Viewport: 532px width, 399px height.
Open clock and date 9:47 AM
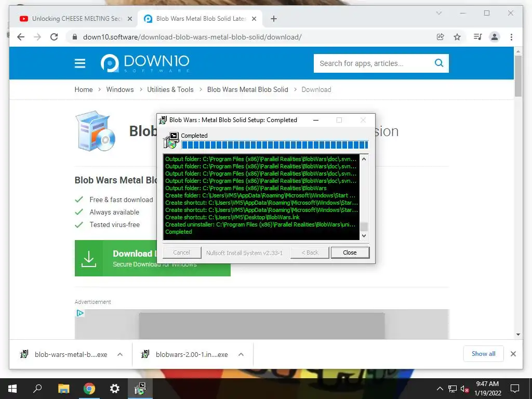pos(487,389)
